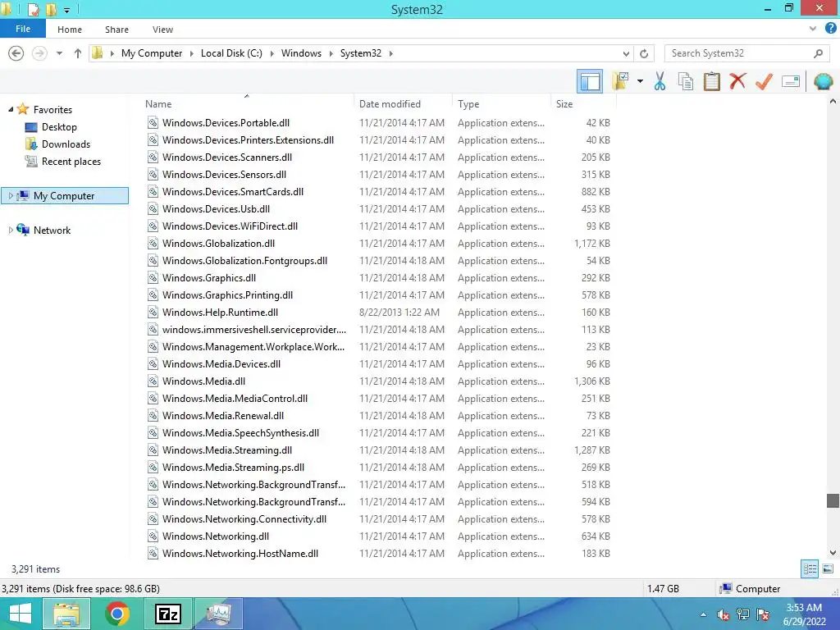This screenshot has width=840, height=630.
Task: Open the recent locations dropdown arrow
Action: 59,53
